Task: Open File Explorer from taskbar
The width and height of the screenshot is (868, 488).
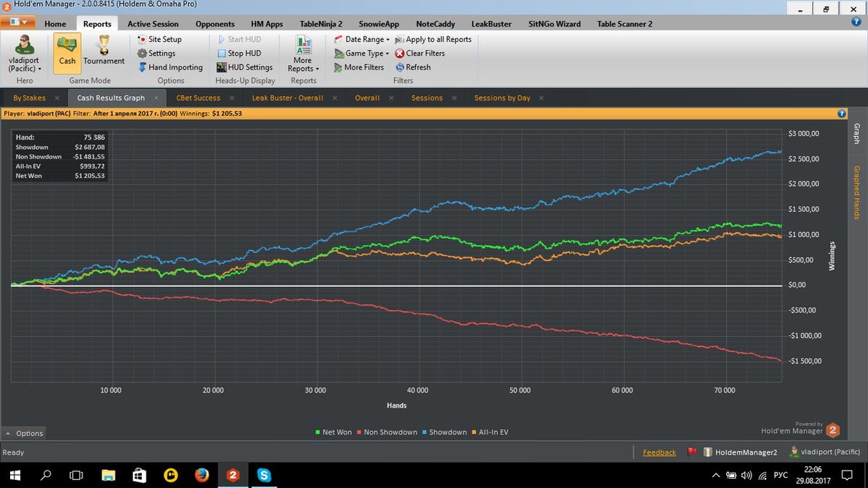Action: click(x=108, y=475)
